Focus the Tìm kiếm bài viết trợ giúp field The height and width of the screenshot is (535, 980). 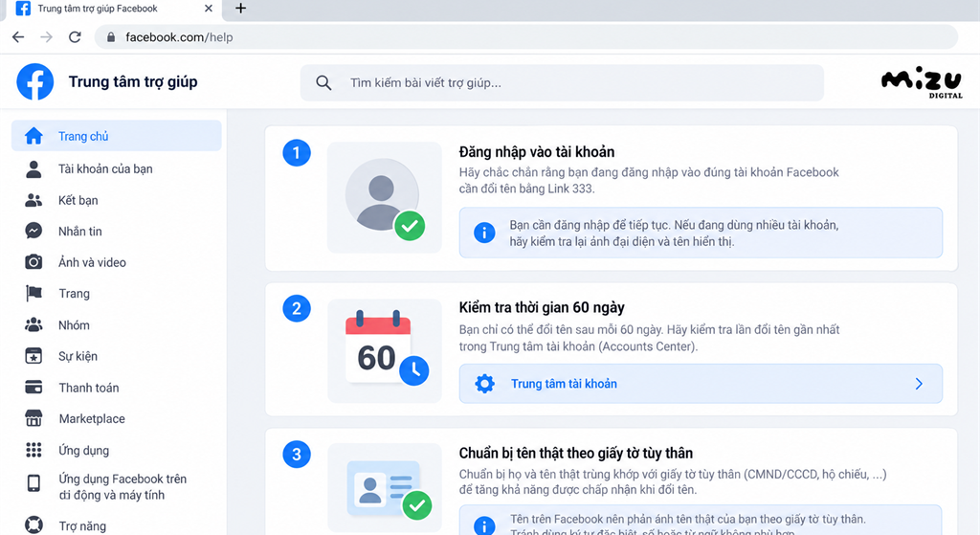click(x=562, y=82)
